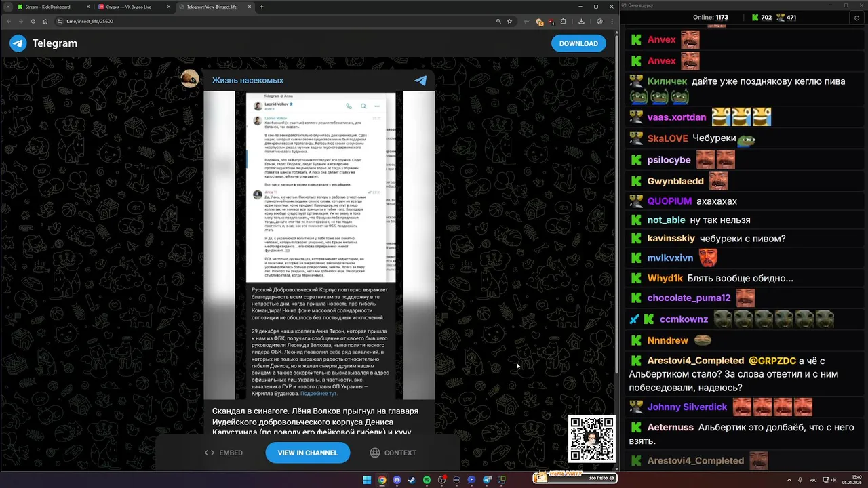Image resolution: width=868 pixels, height=488 pixels.
Task: Click the QR code overlay
Action: coord(592,439)
